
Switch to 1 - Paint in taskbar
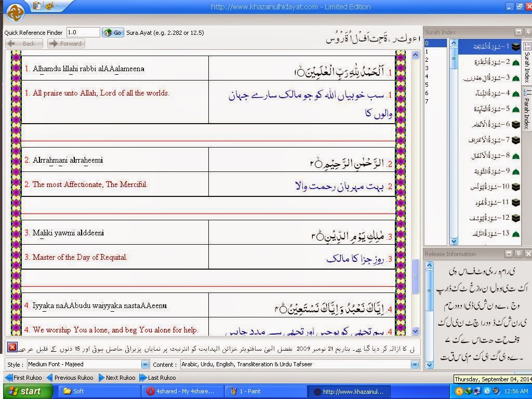pos(265,391)
